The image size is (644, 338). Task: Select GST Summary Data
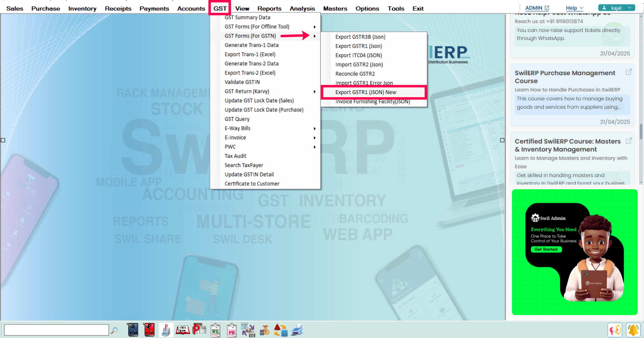247,17
